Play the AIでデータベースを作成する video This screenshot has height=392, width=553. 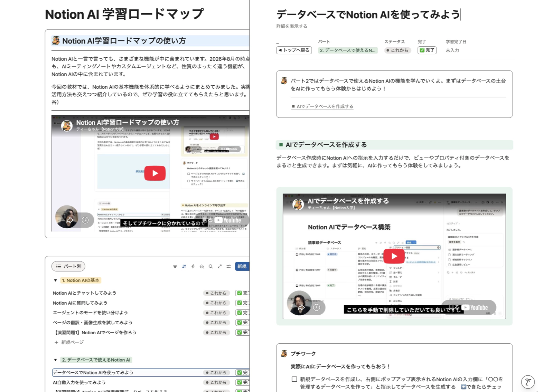394,256
